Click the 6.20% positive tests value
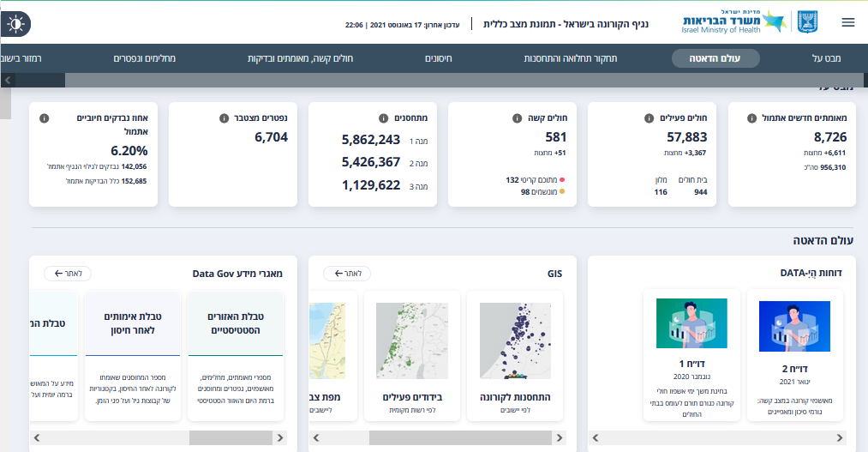The image size is (868, 452). pos(129,151)
